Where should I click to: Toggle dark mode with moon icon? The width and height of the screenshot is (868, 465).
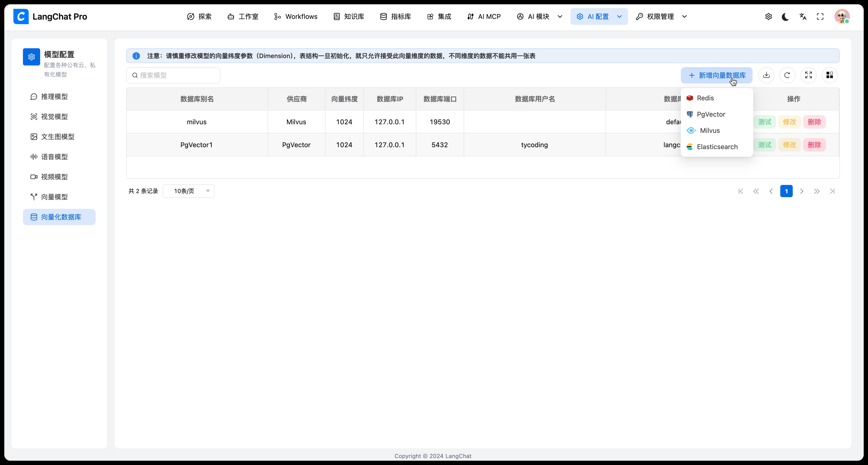pyautogui.click(x=786, y=16)
